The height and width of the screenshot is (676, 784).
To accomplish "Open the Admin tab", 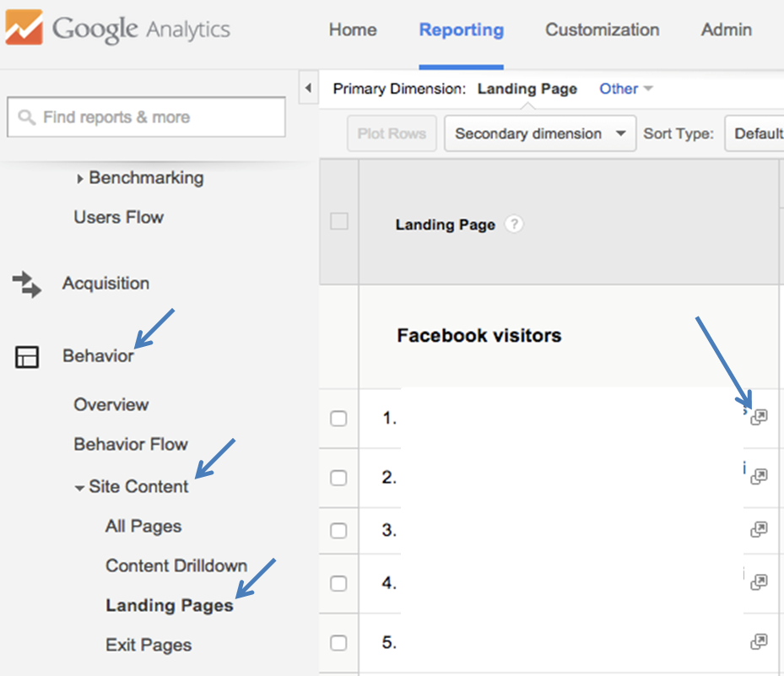I will [x=726, y=30].
